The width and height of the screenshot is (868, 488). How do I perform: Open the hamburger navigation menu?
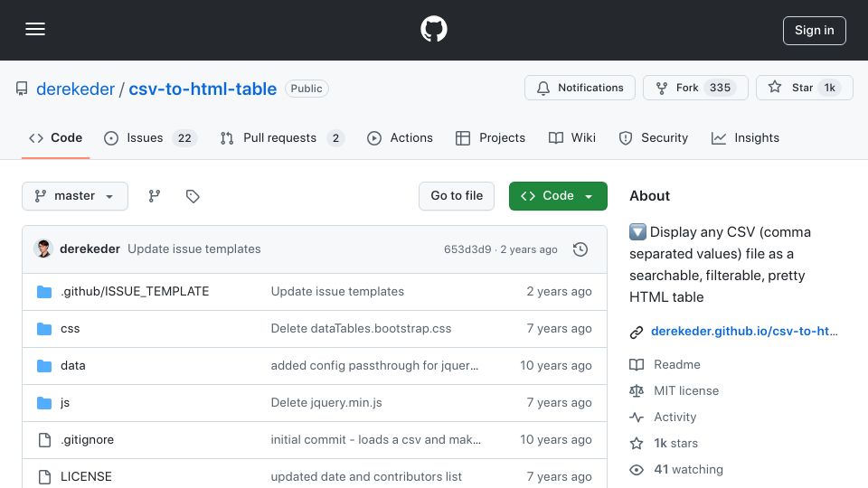[x=35, y=29]
